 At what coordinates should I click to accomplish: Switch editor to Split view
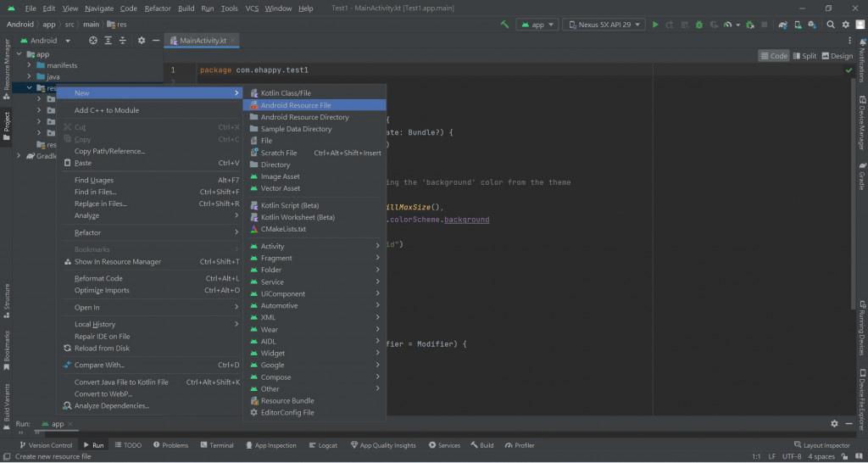[x=805, y=56]
